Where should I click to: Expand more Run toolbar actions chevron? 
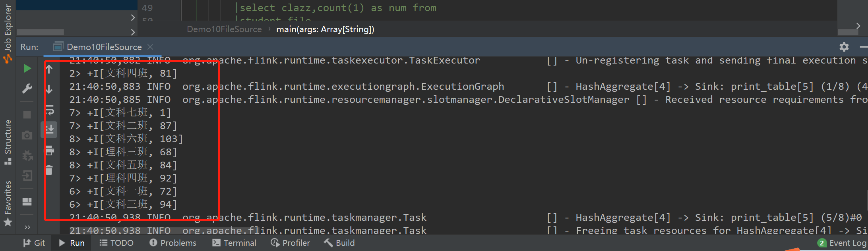tap(27, 227)
